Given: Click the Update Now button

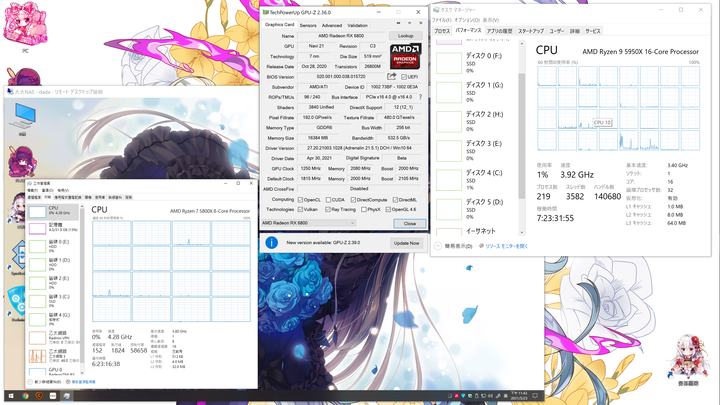Looking at the screenshot, I should (x=406, y=243).
